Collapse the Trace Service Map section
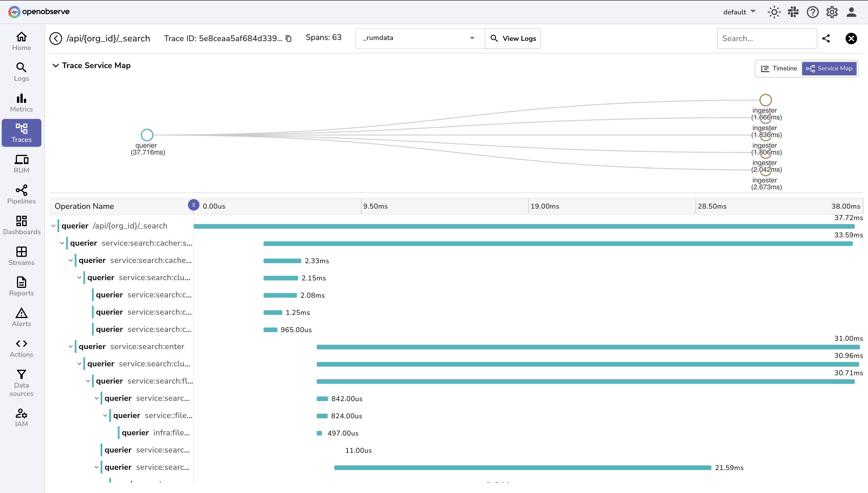 pyautogui.click(x=56, y=65)
